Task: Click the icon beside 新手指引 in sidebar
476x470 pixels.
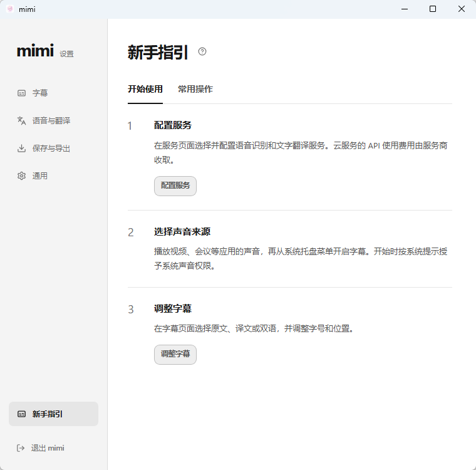Action: tap(21, 414)
